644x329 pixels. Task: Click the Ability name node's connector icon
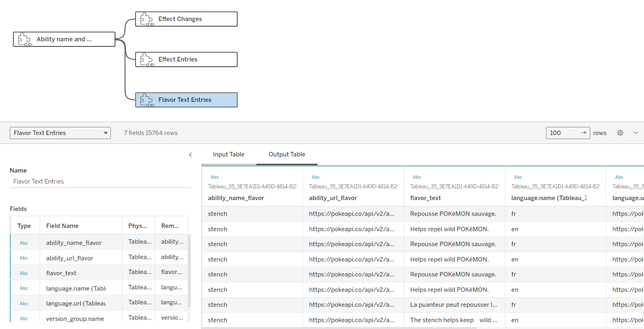(25, 39)
